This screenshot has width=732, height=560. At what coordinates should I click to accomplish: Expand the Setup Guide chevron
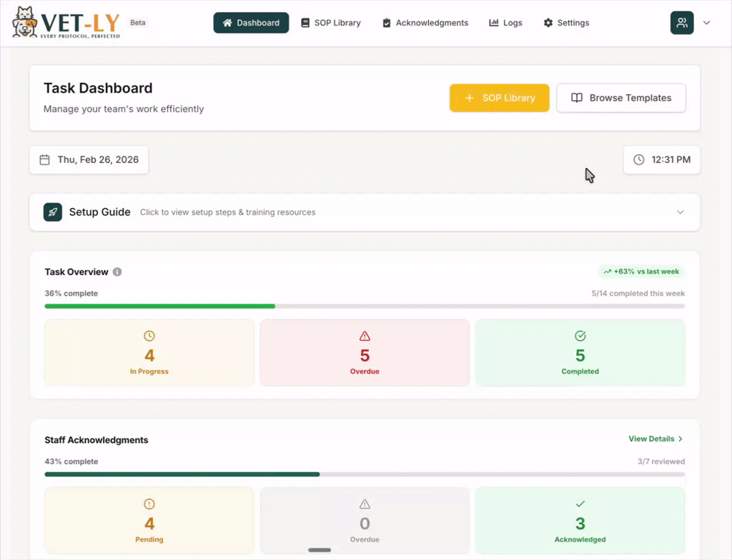[680, 212]
